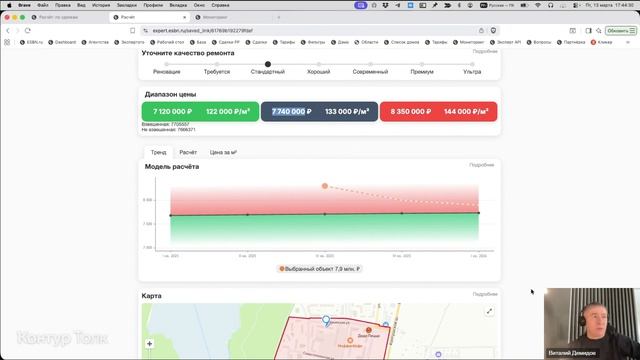Zoom in the map with plus button
Image resolution: width=640 pixels, height=360 pixels.
[149, 344]
